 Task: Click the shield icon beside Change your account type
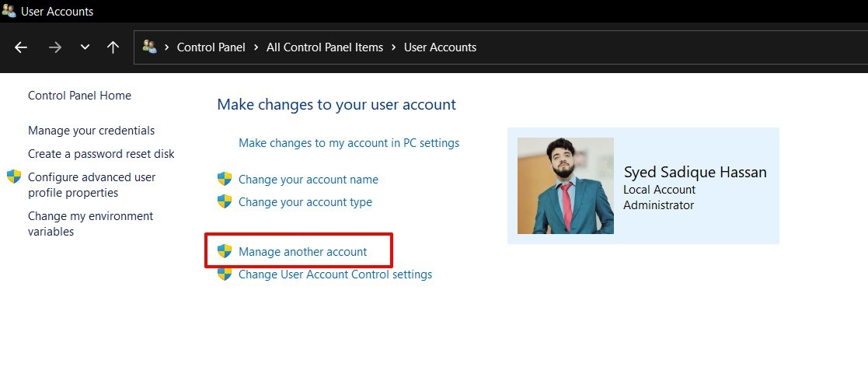pos(225,202)
